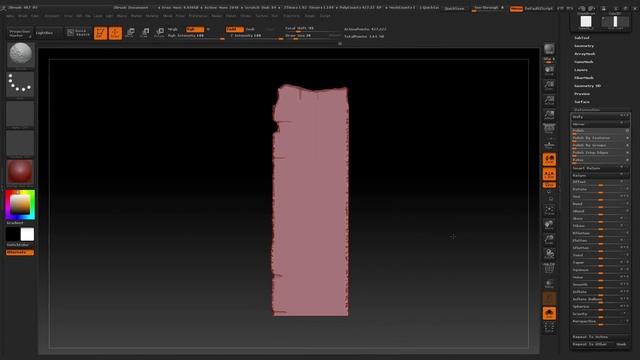The height and width of the screenshot is (360, 640).
Task: Expand the Preview section
Action: (x=582, y=94)
